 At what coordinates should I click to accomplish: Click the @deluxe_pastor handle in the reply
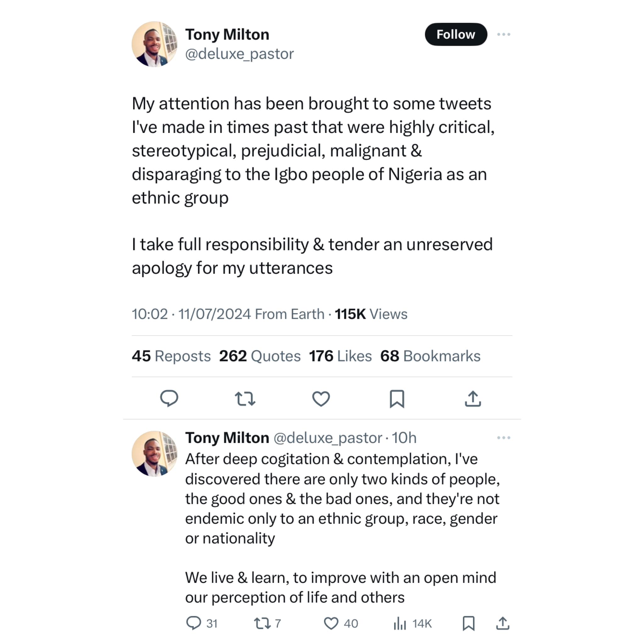coord(328,438)
